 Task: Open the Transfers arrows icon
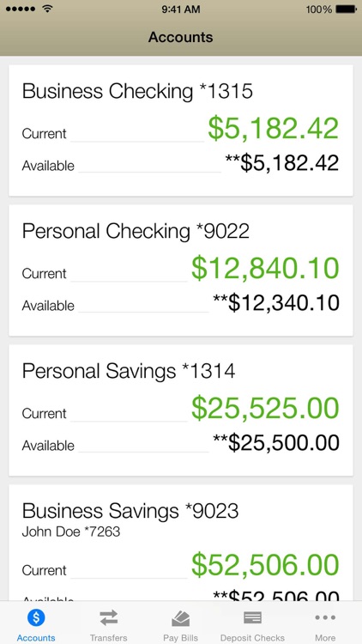pyautogui.click(x=108, y=617)
